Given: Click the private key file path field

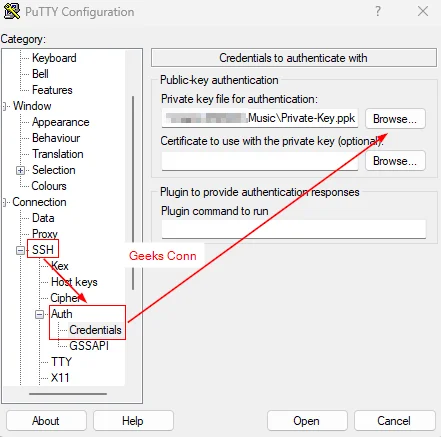Looking at the screenshot, I should (260, 118).
